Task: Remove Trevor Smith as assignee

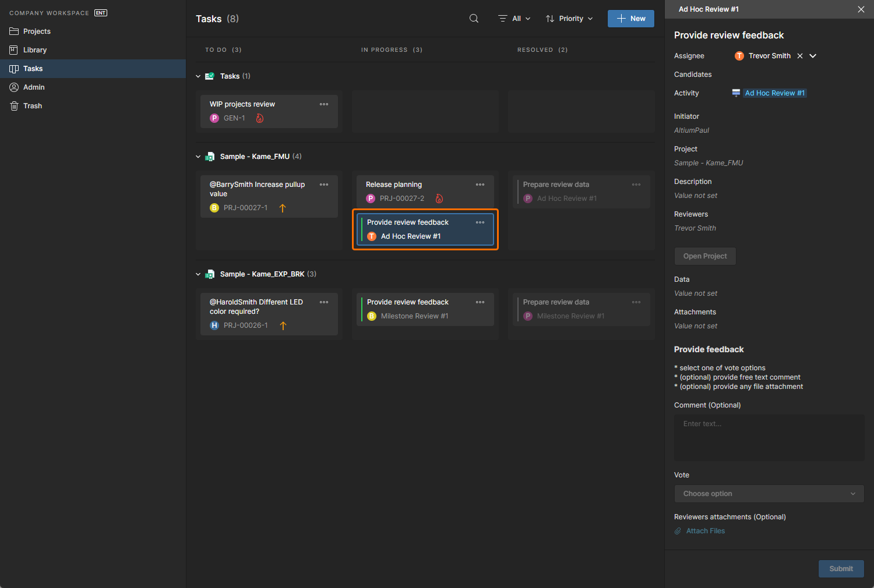Action: [x=800, y=56]
